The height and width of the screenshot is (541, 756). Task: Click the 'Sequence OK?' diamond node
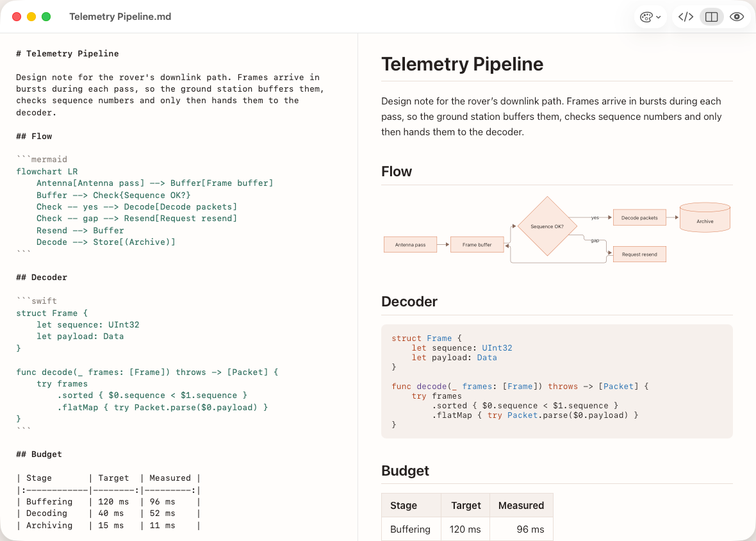pyautogui.click(x=547, y=226)
